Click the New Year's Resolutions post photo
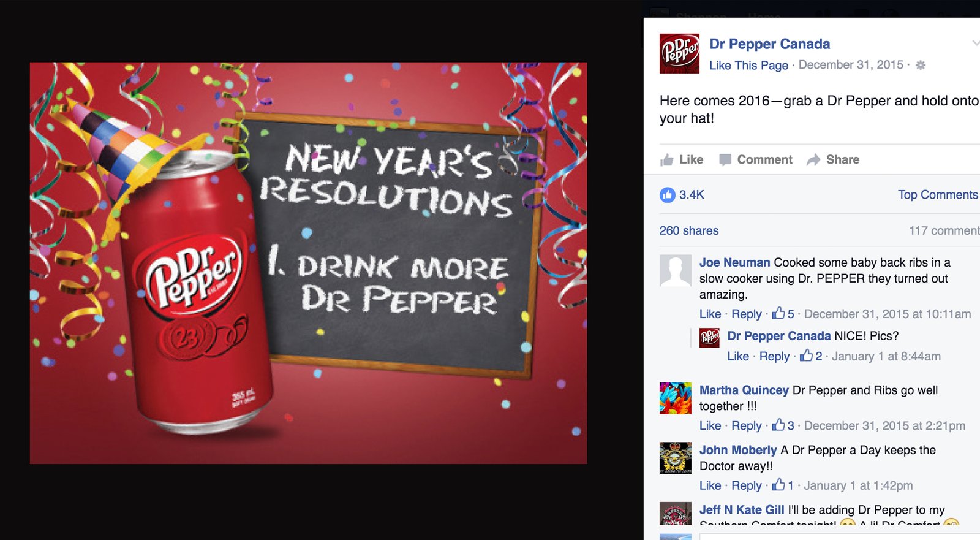Image resolution: width=980 pixels, height=540 pixels. [x=308, y=263]
